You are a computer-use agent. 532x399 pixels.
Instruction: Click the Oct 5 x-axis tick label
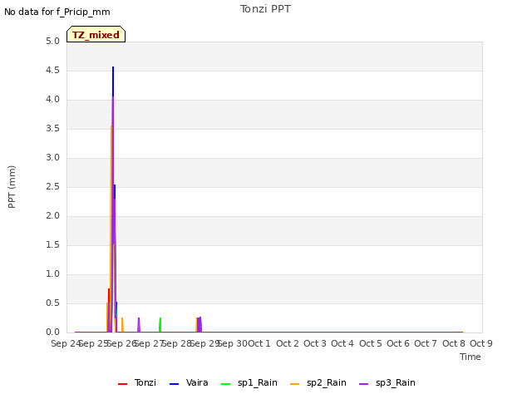pyautogui.click(x=371, y=343)
